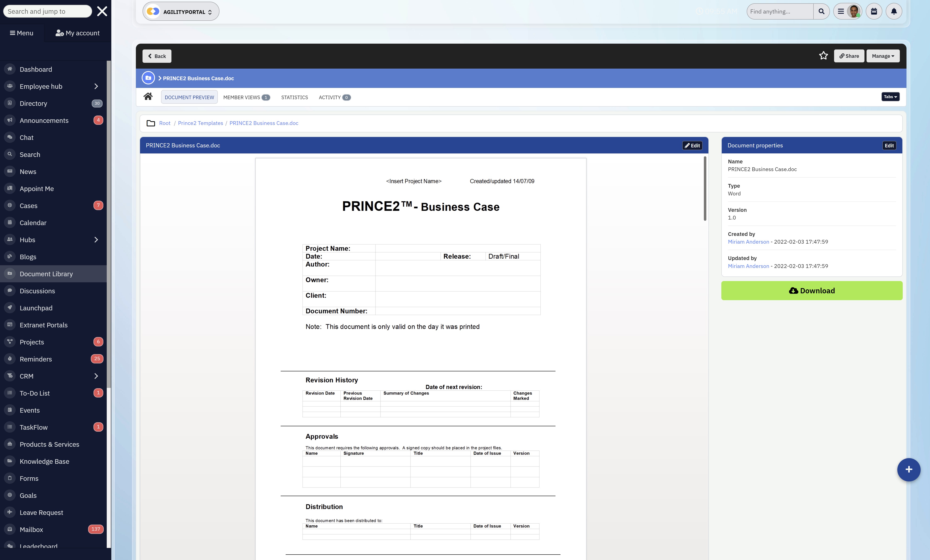Switch to the Statistics tab
This screenshot has height=560, width=930.
pos(294,97)
